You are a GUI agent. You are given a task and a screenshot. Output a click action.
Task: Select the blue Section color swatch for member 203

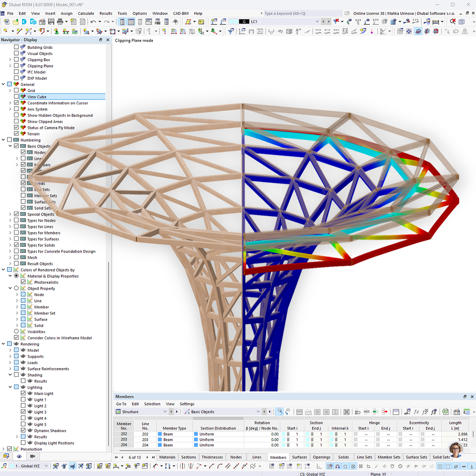click(x=196, y=439)
